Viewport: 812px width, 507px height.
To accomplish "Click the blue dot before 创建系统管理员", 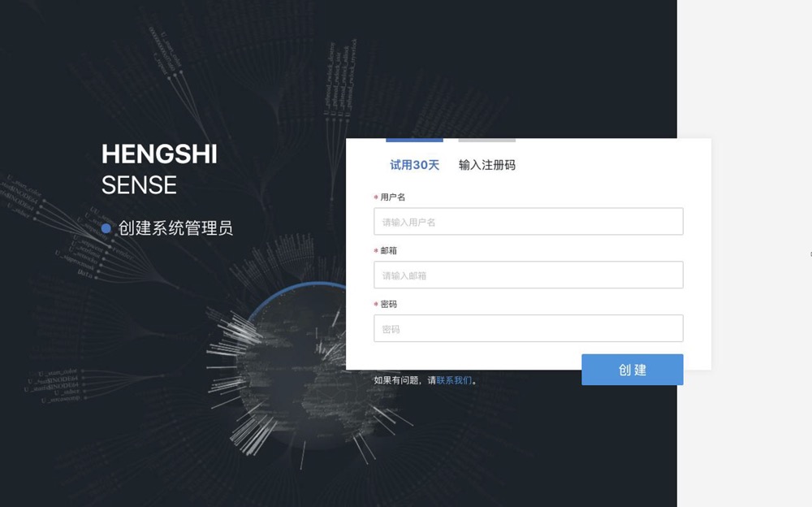I will (x=106, y=228).
